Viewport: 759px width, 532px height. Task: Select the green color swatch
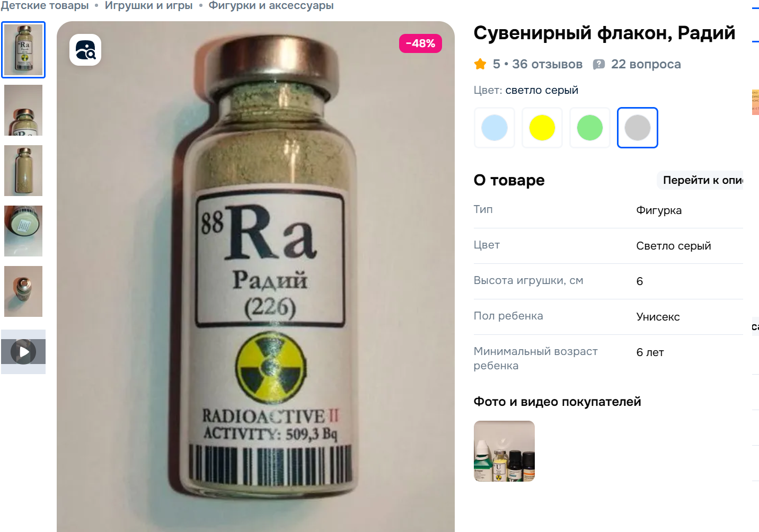point(590,128)
